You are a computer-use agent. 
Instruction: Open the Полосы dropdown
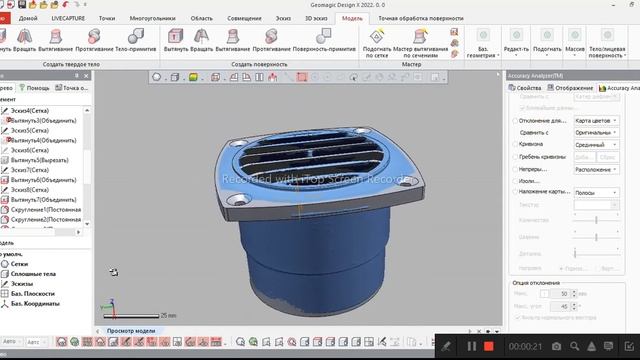(x=596, y=193)
